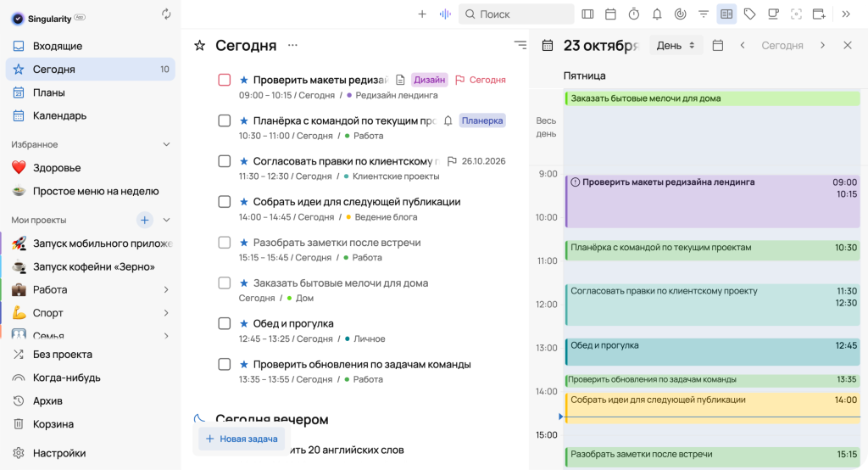
Task: Click the purple Дизайн tag label
Action: (x=430, y=80)
